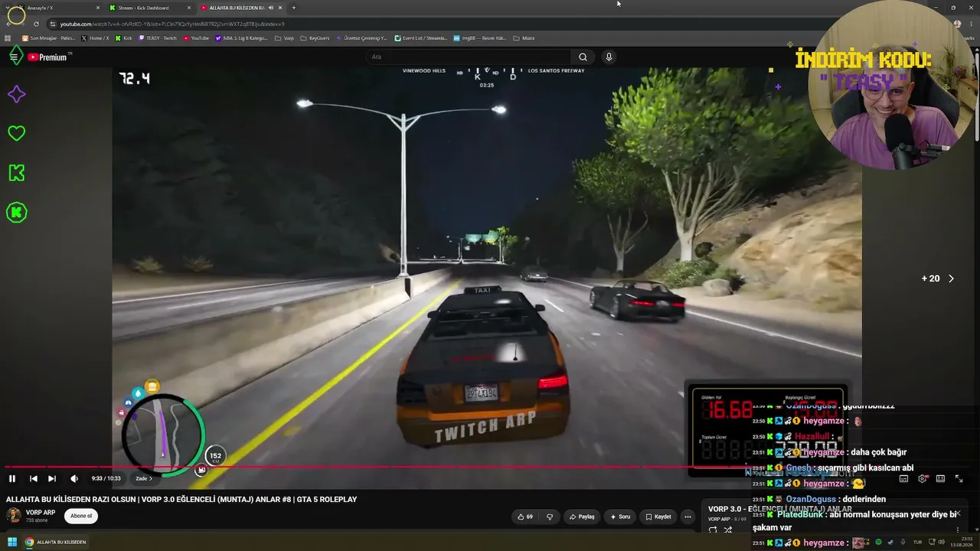
Task: Open video player settings gear
Action: point(922,479)
